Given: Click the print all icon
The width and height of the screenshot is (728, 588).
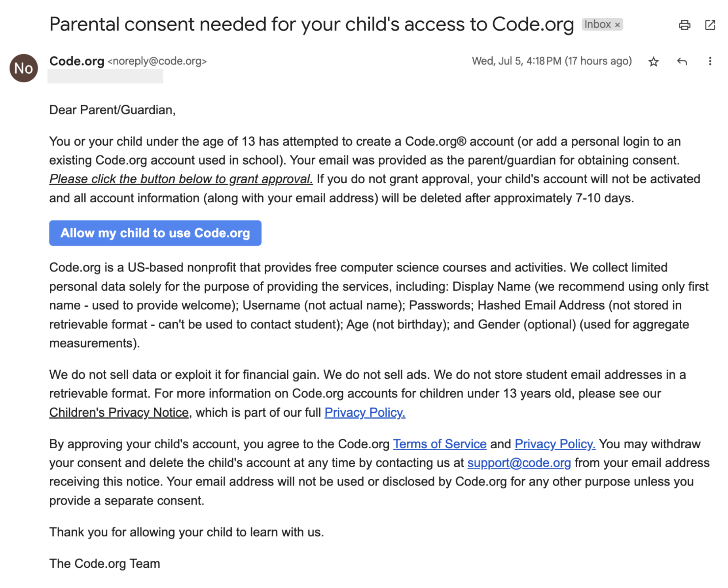Looking at the screenshot, I should (x=684, y=25).
